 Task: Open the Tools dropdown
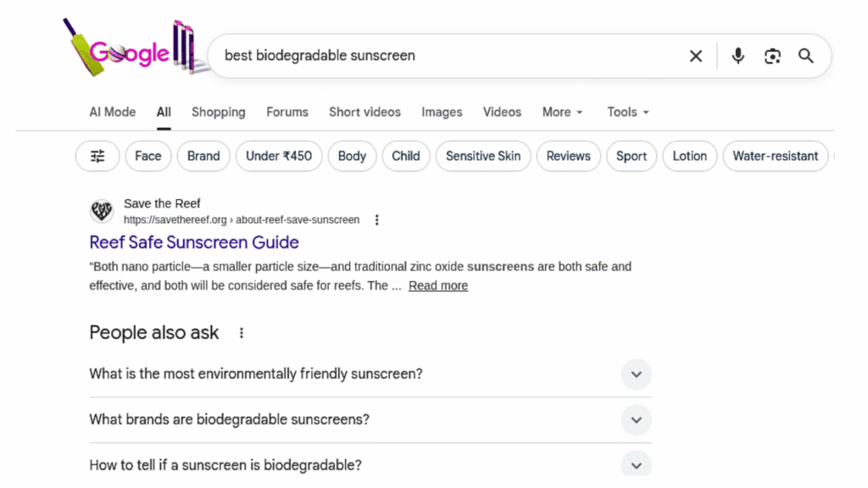(x=626, y=112)
